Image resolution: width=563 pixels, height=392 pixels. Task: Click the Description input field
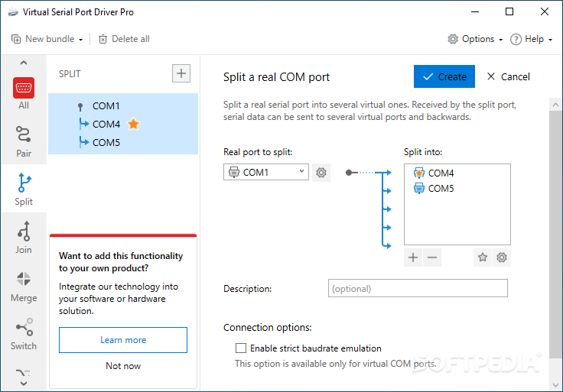click(x=418, y=288)
